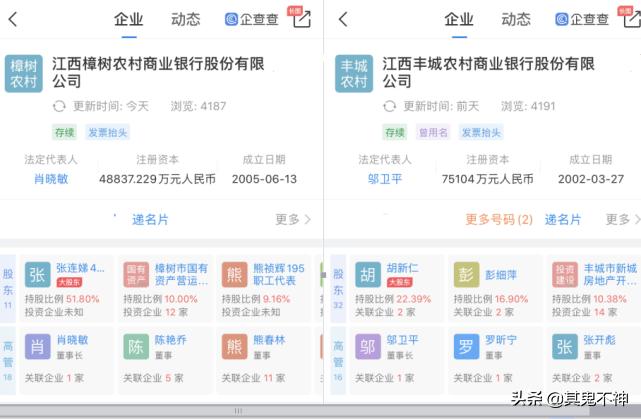This screenshot has height=419, width=641.
Task: Tap 投资企业 12 家 text
Action: [x=156, y=312]
